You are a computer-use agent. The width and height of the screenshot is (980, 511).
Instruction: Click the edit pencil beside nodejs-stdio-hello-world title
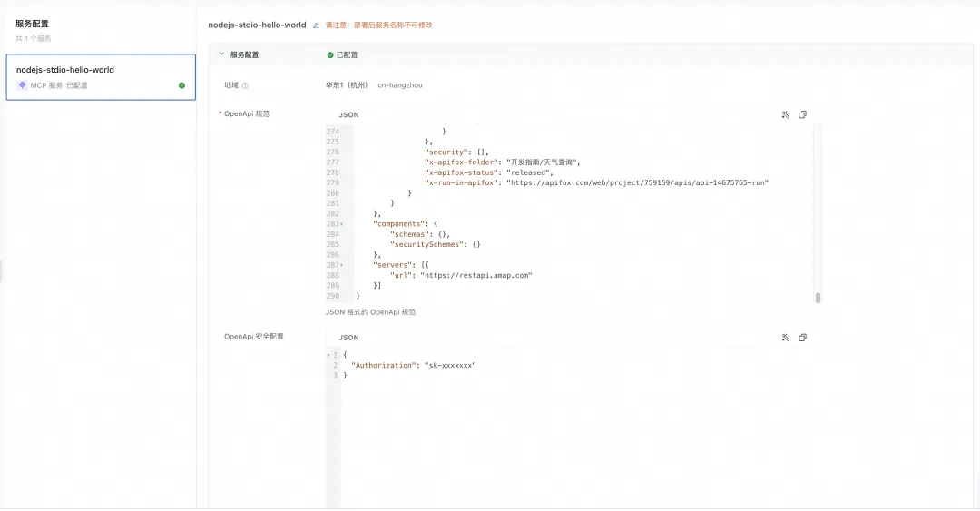tap(316, 25)
